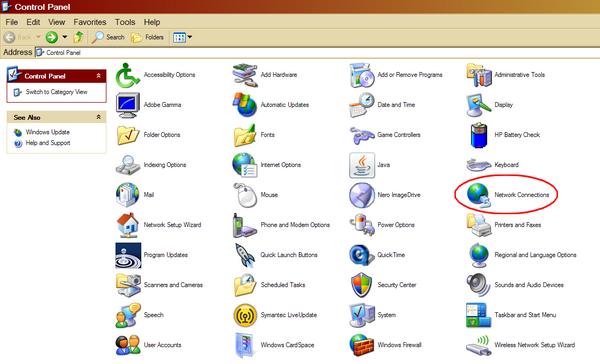
Task: Open the Speech settings icon
Action: tap(128, 315)
